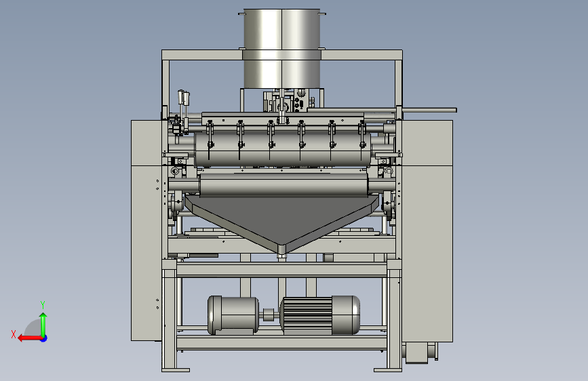Screen dimensions: 588x381
Task: Select the cylindrical hopper tank on top
Action: coord(282,49)
